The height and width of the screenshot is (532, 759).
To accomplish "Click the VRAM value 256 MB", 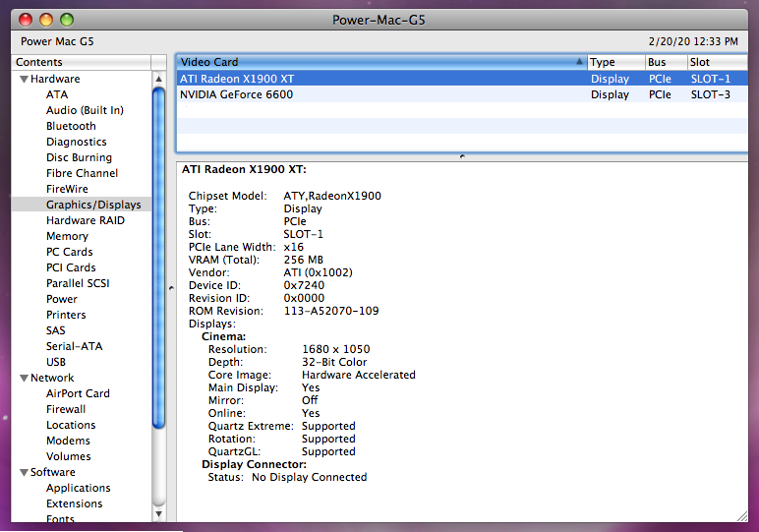I will pyautogui.click(x=303, y=260).
